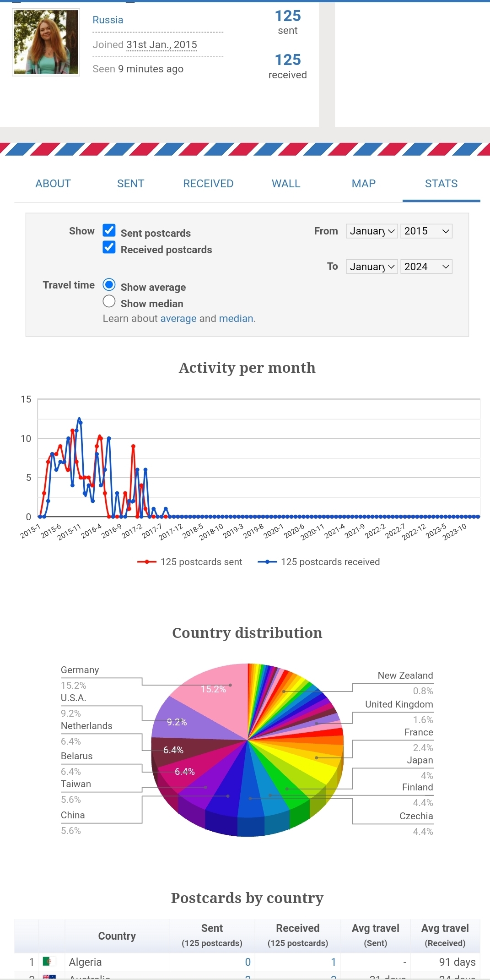This screenshot has width=490, height=980.
Task: Uncheck the Received postcards checkbox
Action: (x=109, y=247)
